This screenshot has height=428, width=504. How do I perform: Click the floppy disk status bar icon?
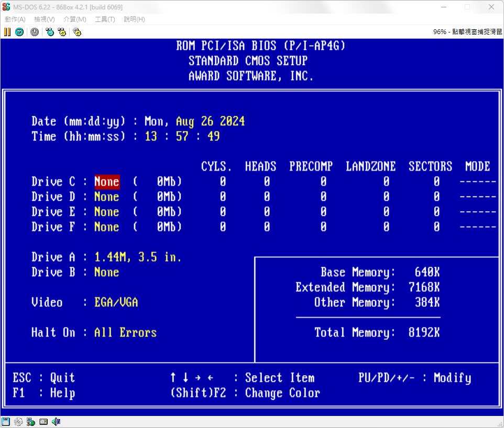pos(6,421)
